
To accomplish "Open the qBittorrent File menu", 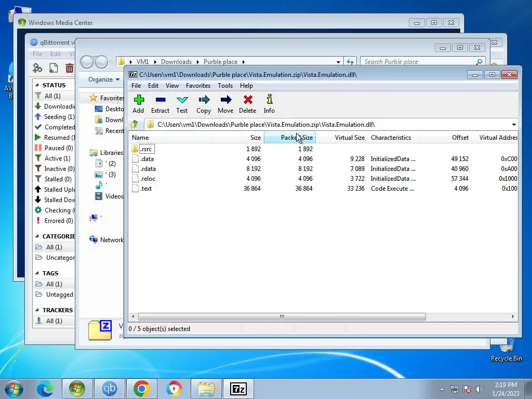I will click(x=37, y=54).
